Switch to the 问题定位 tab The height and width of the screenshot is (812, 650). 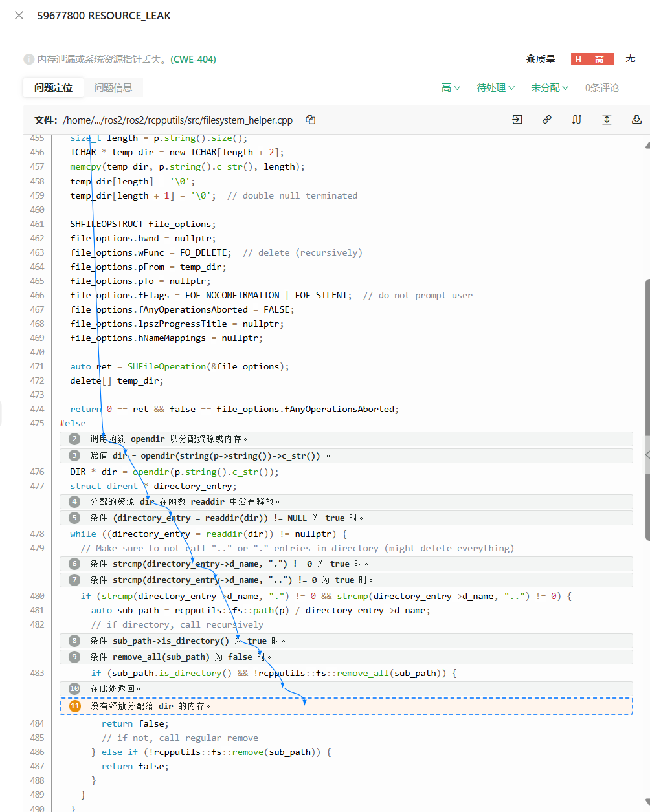(54, 88)
